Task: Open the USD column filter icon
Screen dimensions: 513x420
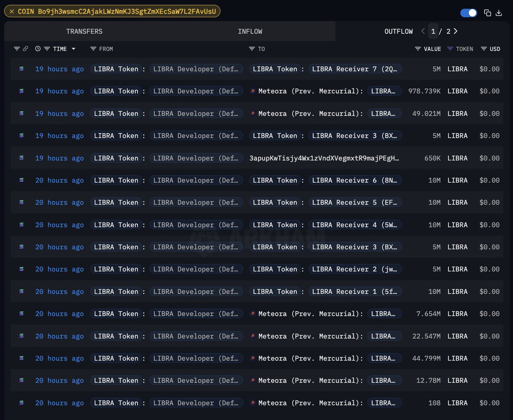Action: tap(484, 49)
